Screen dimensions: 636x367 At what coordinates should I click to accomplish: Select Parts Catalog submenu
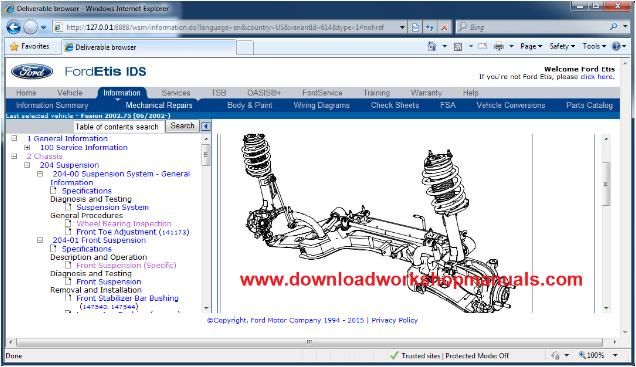click(589, 105)
